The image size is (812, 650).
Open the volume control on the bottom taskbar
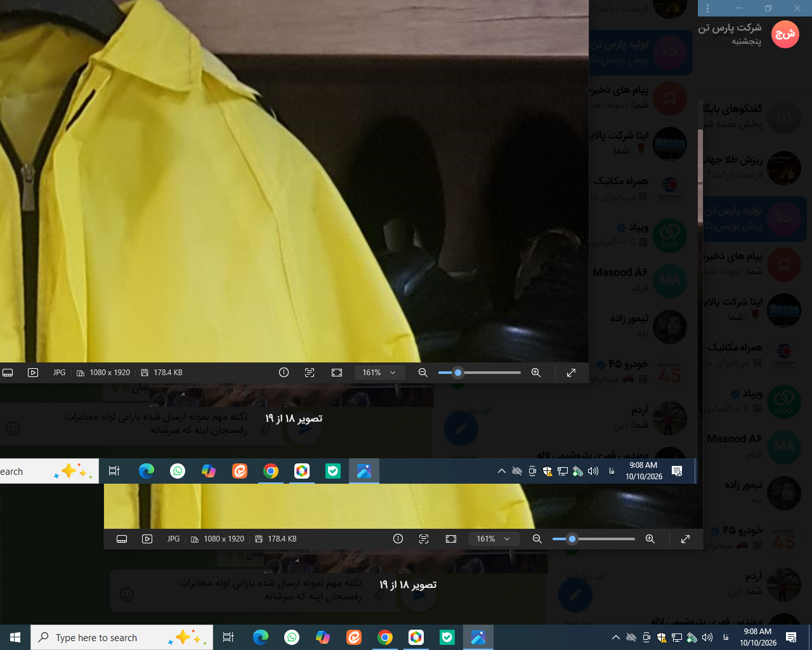(x=707, y=637)
